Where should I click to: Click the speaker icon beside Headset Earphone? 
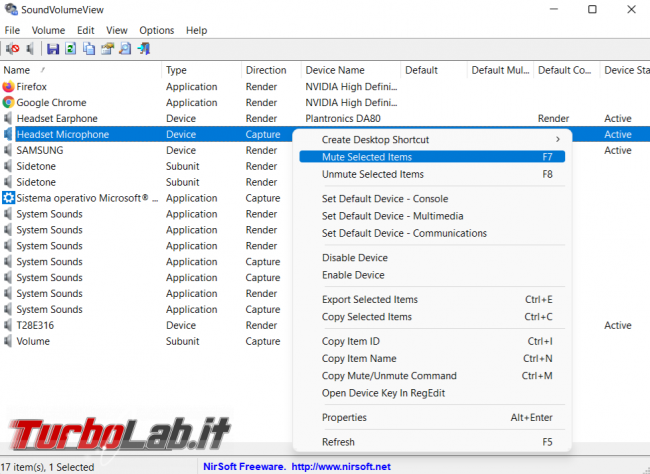tap(8, 118)
